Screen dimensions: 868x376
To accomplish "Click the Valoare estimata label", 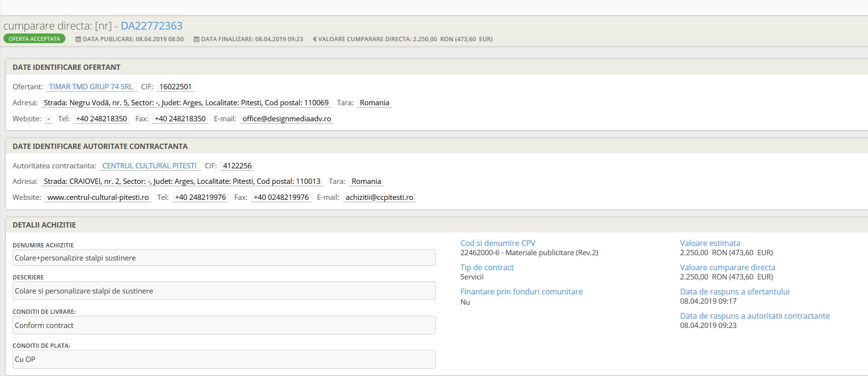I will (x=710, y=243).
